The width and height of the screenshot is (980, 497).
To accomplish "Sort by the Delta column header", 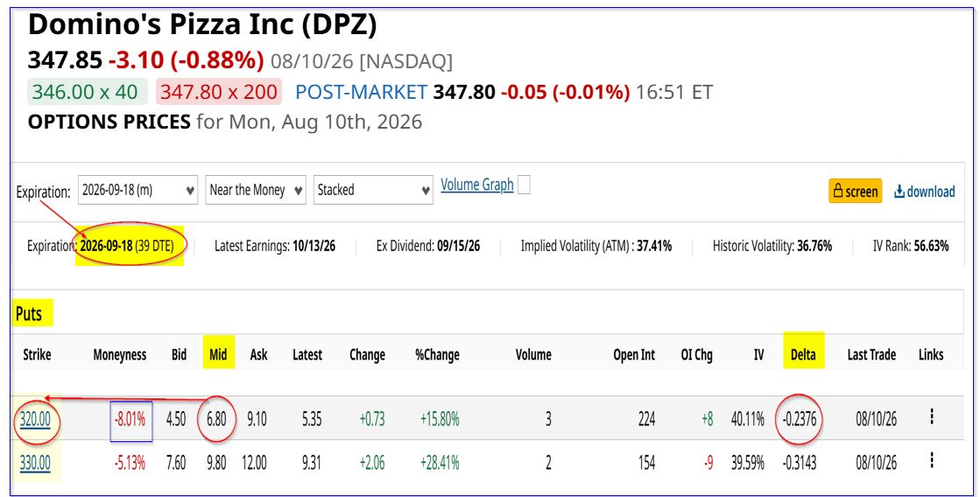I will click(x=803, y=354).
